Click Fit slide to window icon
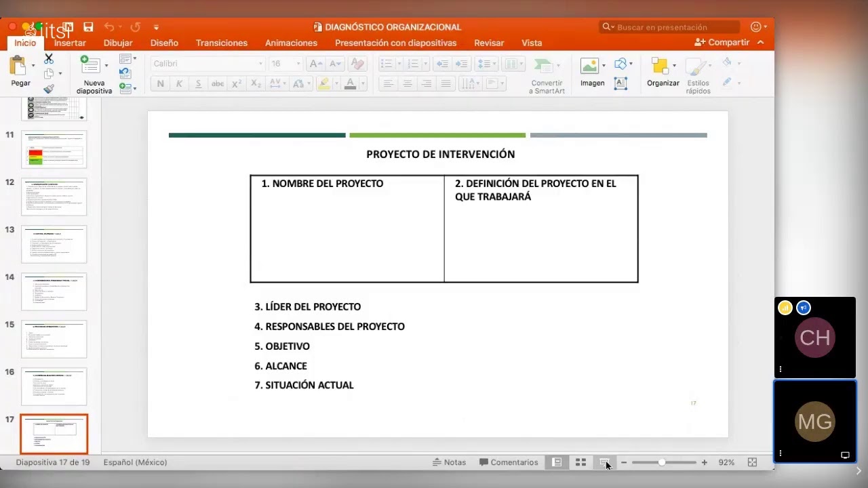Screen dimensions: 868x488 [752, 462]
